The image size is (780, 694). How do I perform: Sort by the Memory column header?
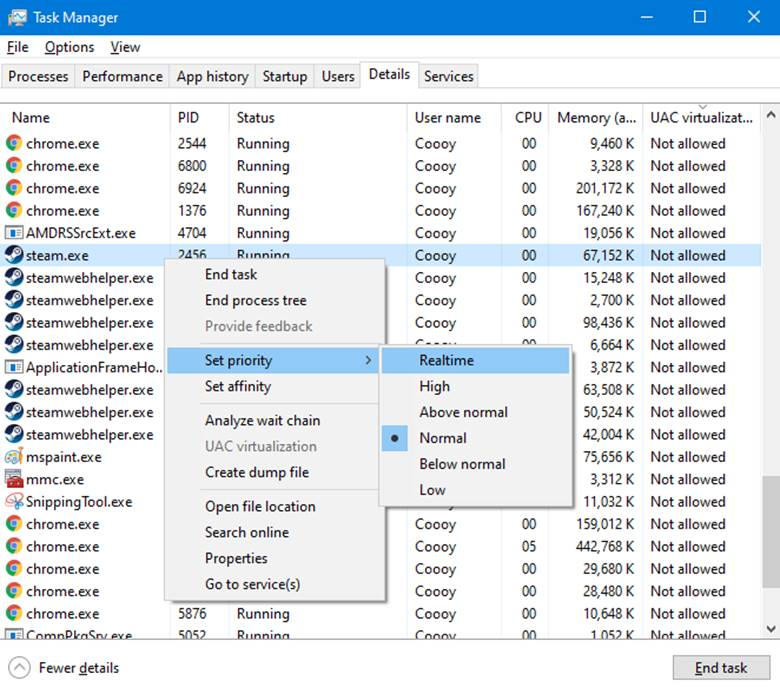point(596,118)
